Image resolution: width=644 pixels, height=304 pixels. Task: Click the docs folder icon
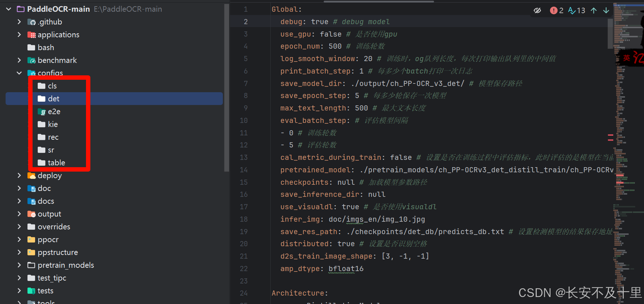tap(31, 201)
